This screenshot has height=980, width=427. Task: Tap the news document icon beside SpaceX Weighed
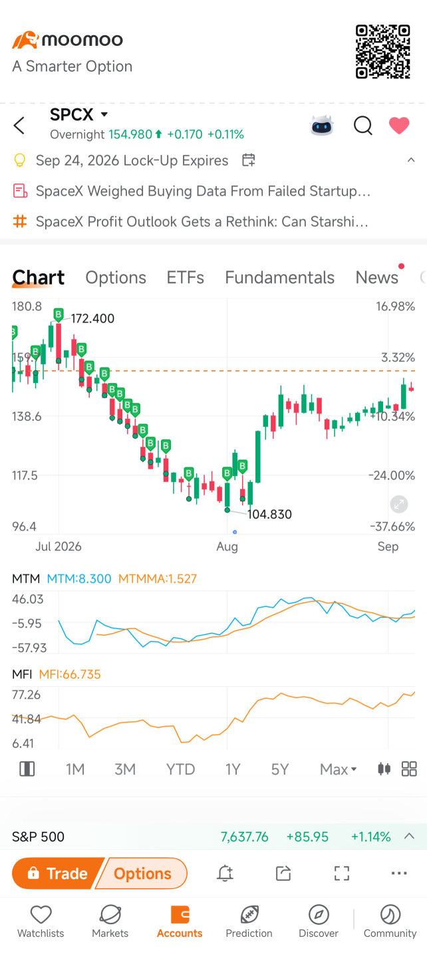coord(20,191)
